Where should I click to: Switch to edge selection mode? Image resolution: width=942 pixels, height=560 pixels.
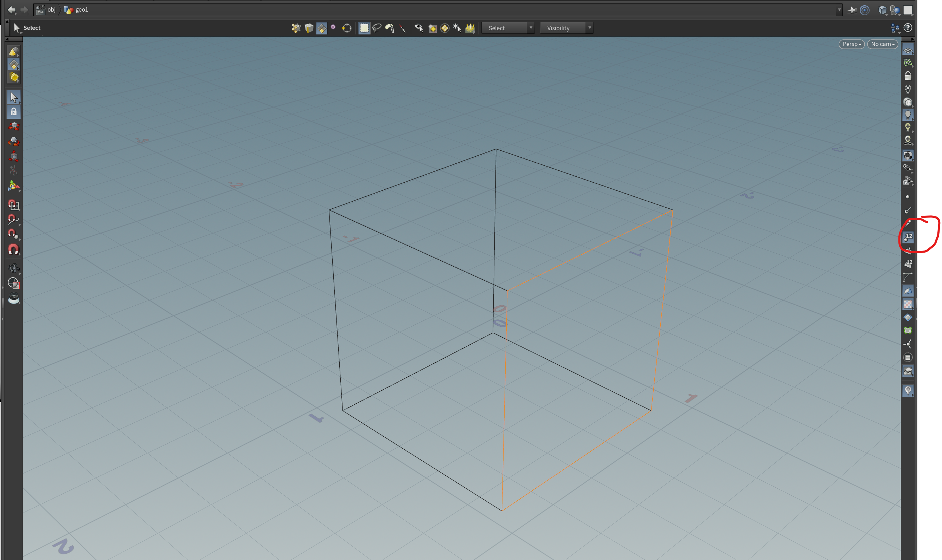pos(309,28)
